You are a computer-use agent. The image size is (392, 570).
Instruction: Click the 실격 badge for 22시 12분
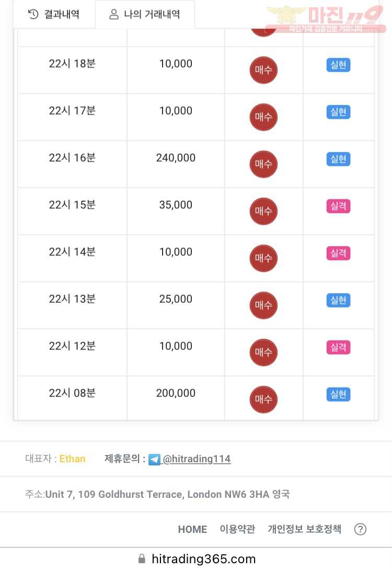(x=338, y=347)
